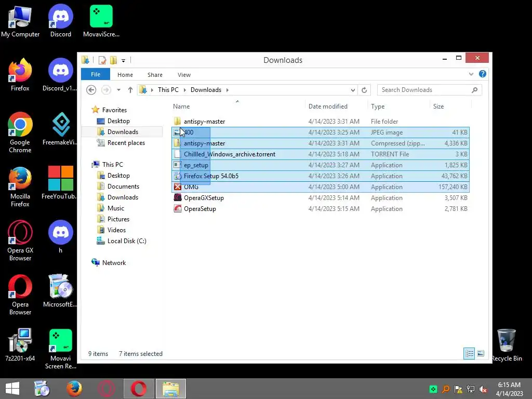Image resolution: width=532 pixels, height=399 pixels.
Task: Open the Firefox desktop shortcut
Action: pos(20,75)
